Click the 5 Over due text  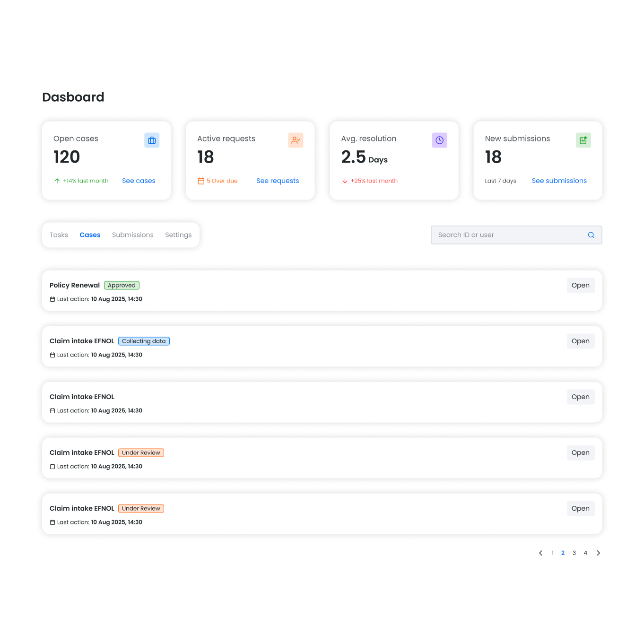coord(222,181)
